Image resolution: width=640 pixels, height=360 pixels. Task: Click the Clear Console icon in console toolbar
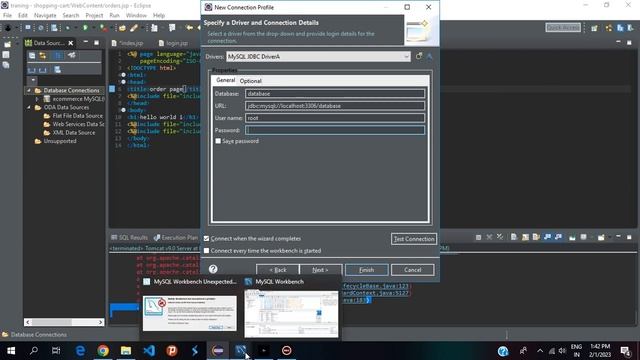click(514, 237)
